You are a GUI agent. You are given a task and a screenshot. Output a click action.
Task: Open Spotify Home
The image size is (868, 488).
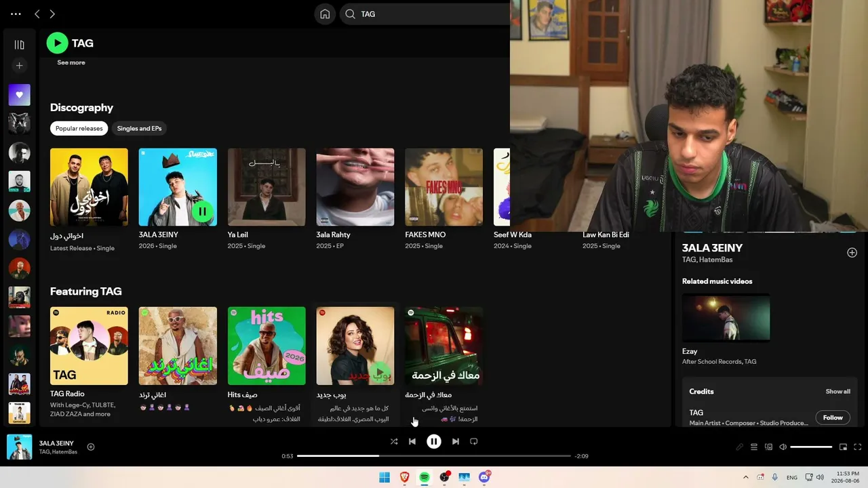[325, 14]
